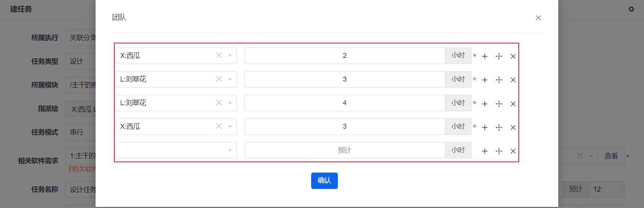Screen dimensions: 644x208
Task: Open the second X:西瓜 member dropdown
Action: click(230, 126)
